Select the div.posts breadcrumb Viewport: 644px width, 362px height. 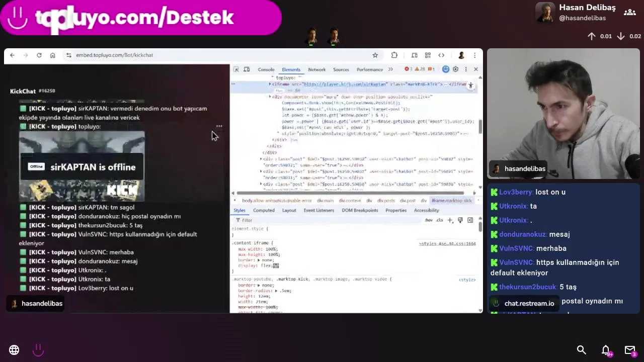coord(386,201)
